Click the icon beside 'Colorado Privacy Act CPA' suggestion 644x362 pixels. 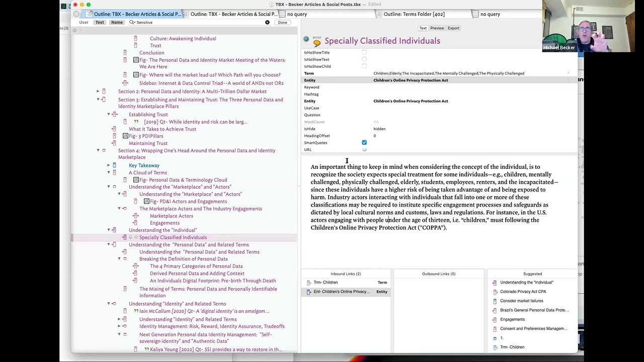click(495, 292)
